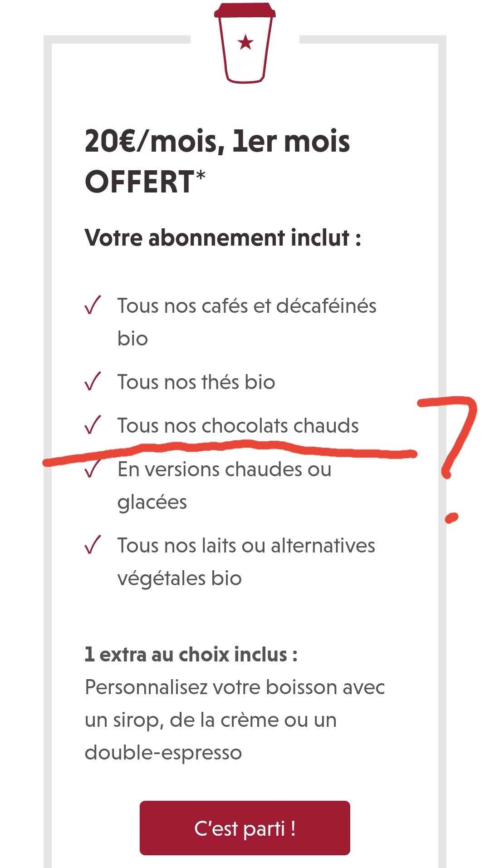Screen dimensions: 490x868
Task: Click the checkmark beside versions chaudes
Action: [x=93, y=469]
